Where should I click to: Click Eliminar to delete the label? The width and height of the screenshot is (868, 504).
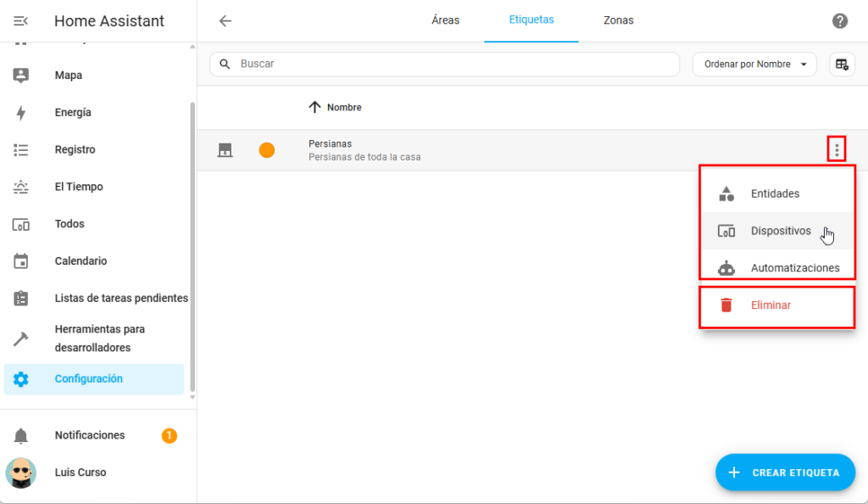tap(771, 305)
